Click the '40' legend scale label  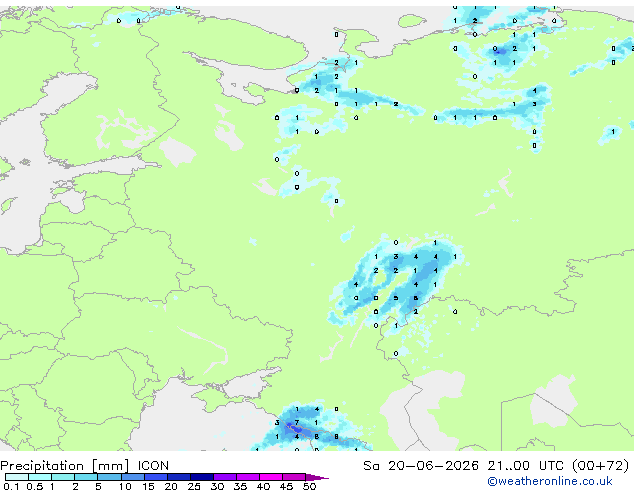pyautogui.click(x=263, y=486)
